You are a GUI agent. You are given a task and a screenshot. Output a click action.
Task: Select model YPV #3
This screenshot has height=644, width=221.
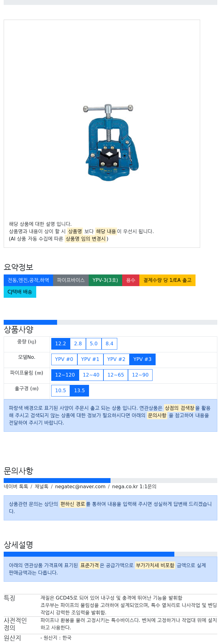[142, 359]
